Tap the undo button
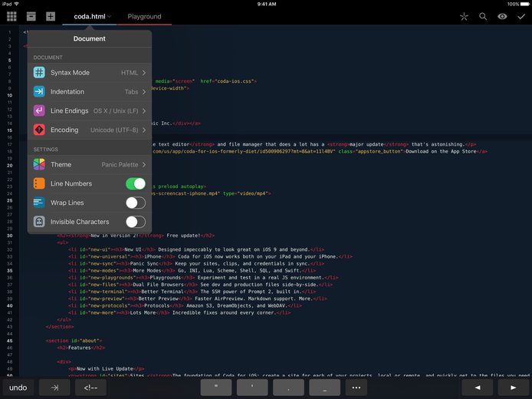The width and height of the screenshot is (532, 399). (18, 387)
